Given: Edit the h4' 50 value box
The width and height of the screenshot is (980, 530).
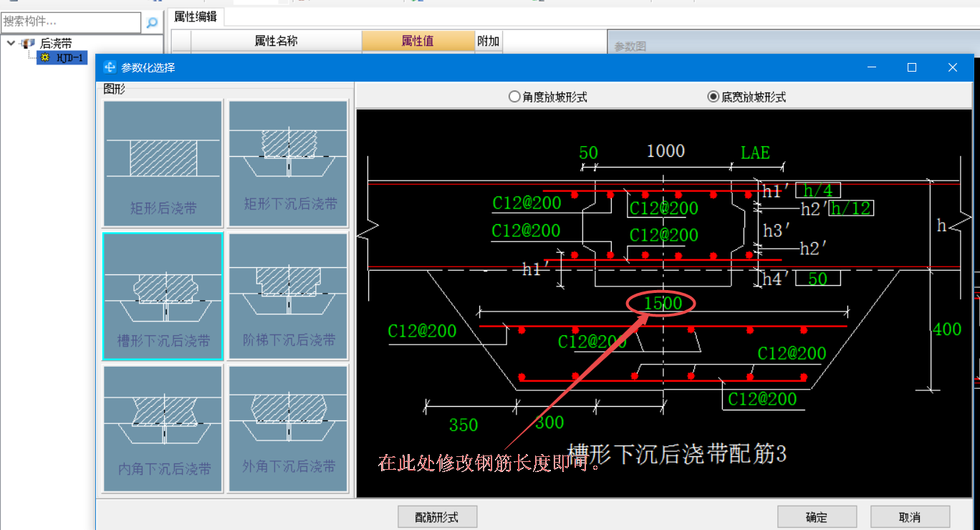Looking at the screenshot, I should coord(817,279).
